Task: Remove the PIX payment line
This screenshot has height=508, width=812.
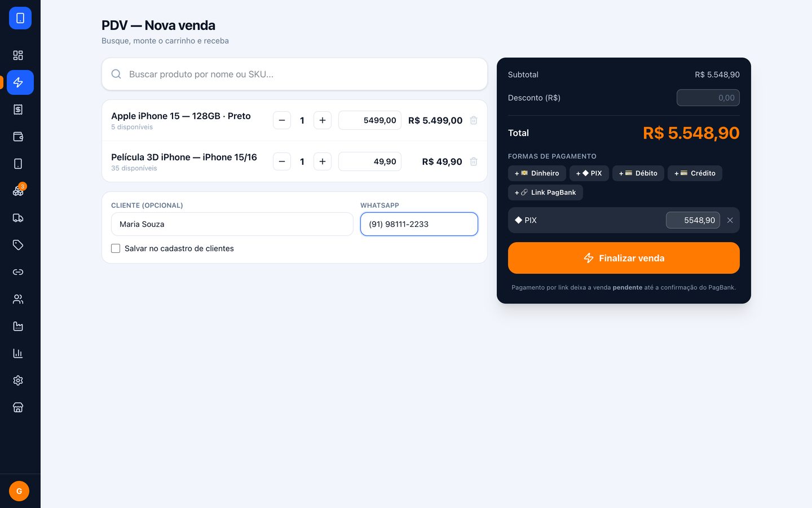Action: (730, 220)
